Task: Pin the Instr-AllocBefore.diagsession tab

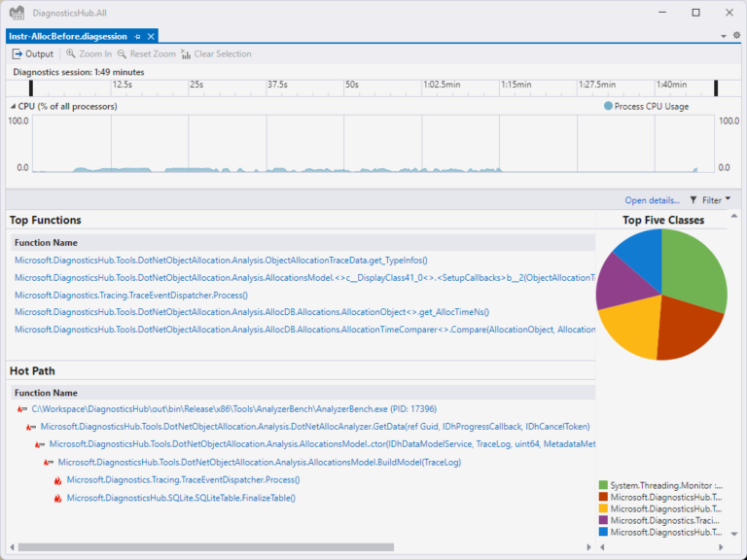Action: pos(137,36)
